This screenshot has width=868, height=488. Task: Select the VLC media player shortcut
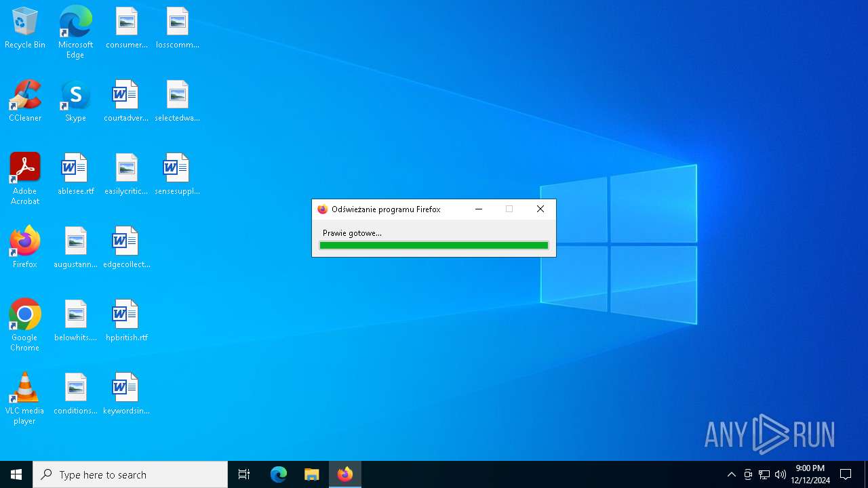pos(25,399)
